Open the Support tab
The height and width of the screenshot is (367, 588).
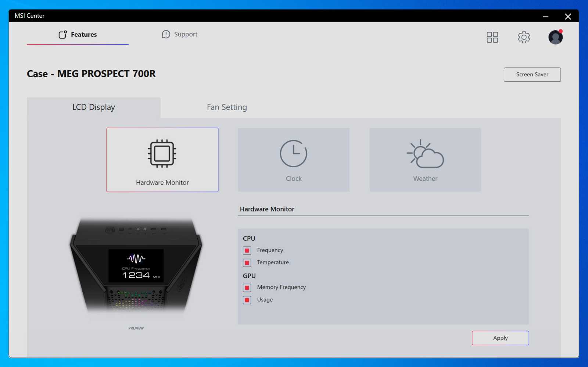click(x=180, y=34)
